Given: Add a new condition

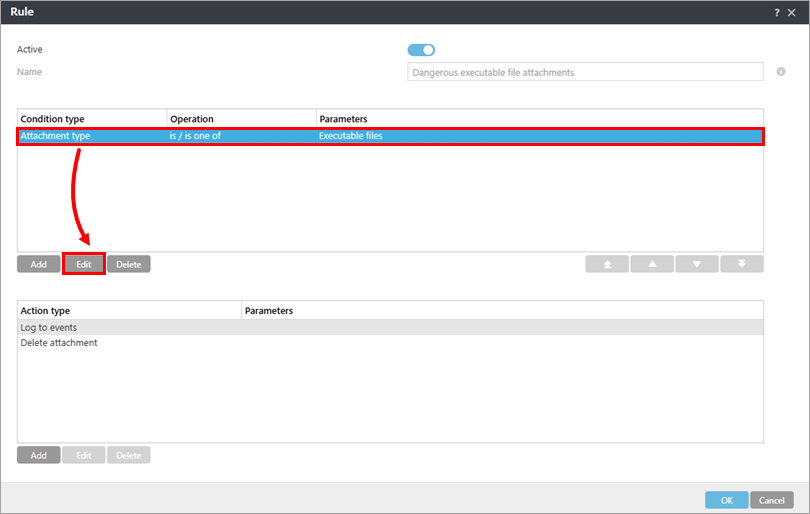Looking at the screenshot, I should click(x=38, y=265).
